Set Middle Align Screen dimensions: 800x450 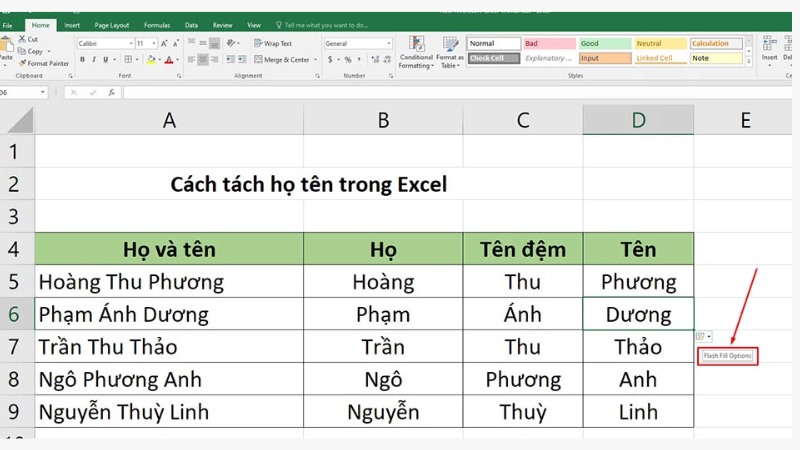203,43
